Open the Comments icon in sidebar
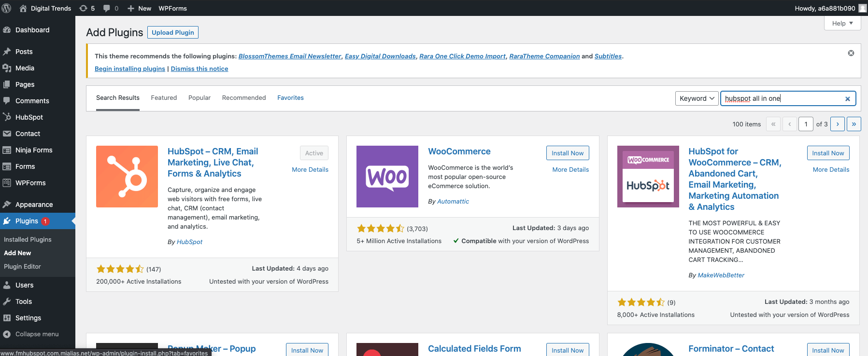This screenshot has width=868, height=356. coord(7,101)
